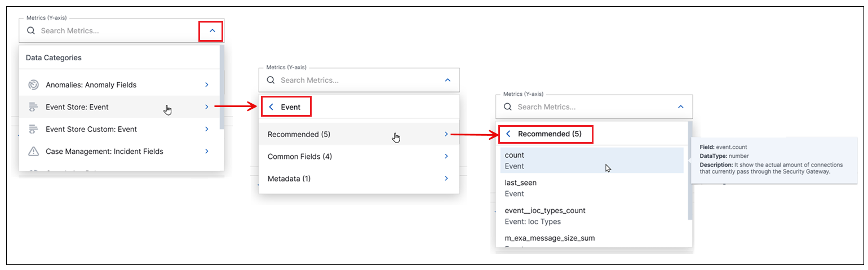Image resolution: width=868 pixels, height=270 pixels.
Task: Open Event Store: Event category
Action: click(x=119, y=107)
